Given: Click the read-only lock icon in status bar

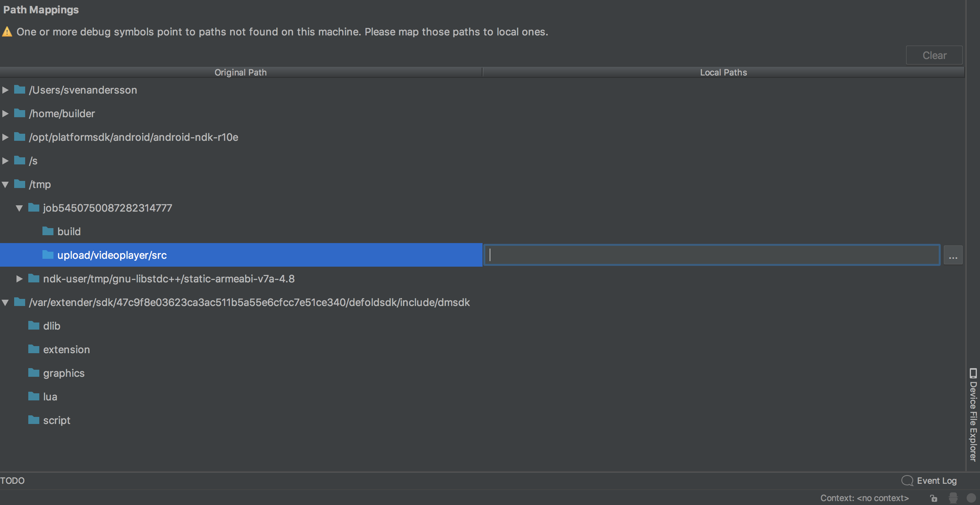Looking at the screenshot, I should coord(934,498).
